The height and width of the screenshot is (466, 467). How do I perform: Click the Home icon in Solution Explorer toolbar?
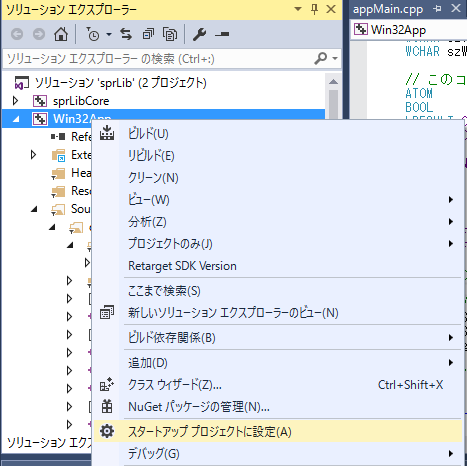tap(61, 34)
